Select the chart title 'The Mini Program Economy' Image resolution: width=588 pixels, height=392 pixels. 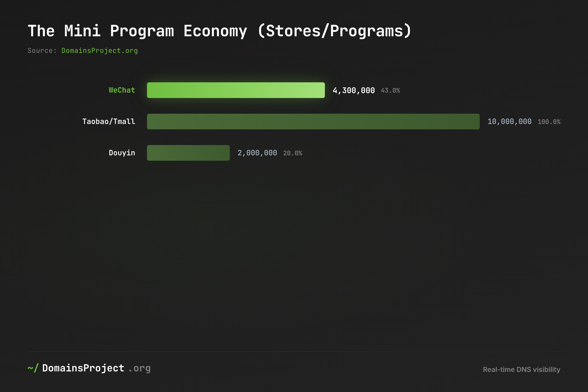(137, 31)
